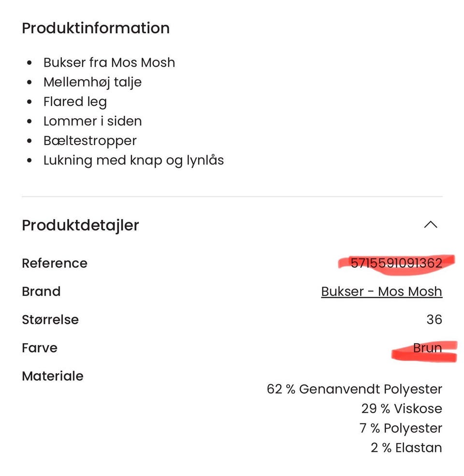Click the Brand label

click(41, 291)
